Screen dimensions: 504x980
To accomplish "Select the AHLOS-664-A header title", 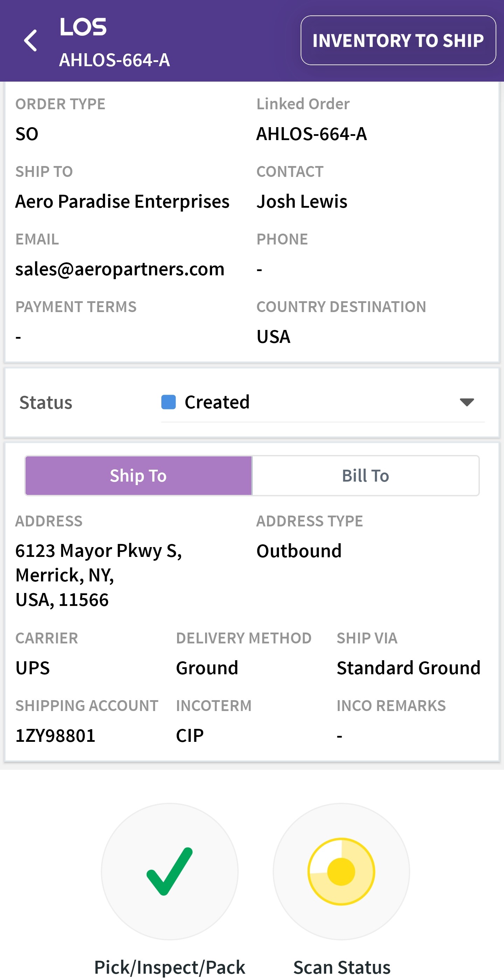I will click(114, 60).
